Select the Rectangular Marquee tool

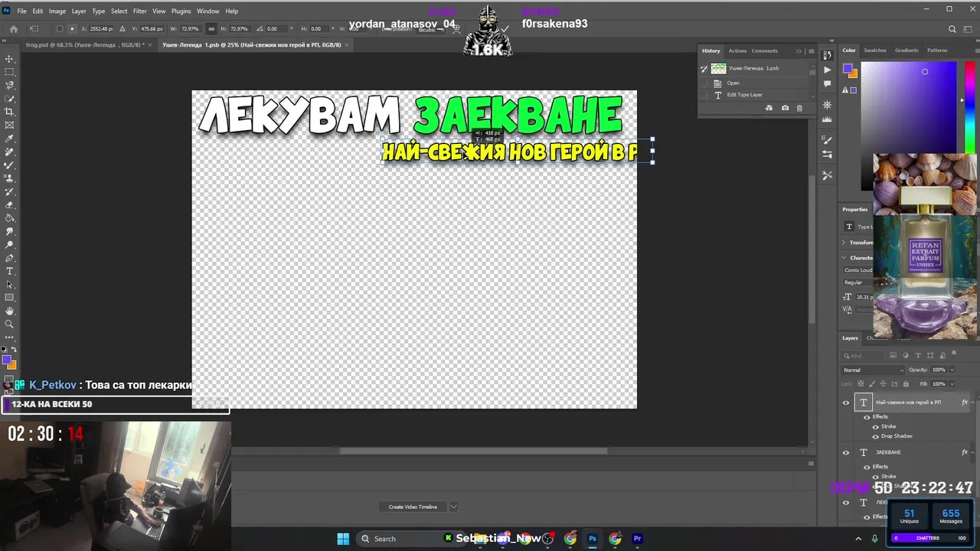click(9, 72)
